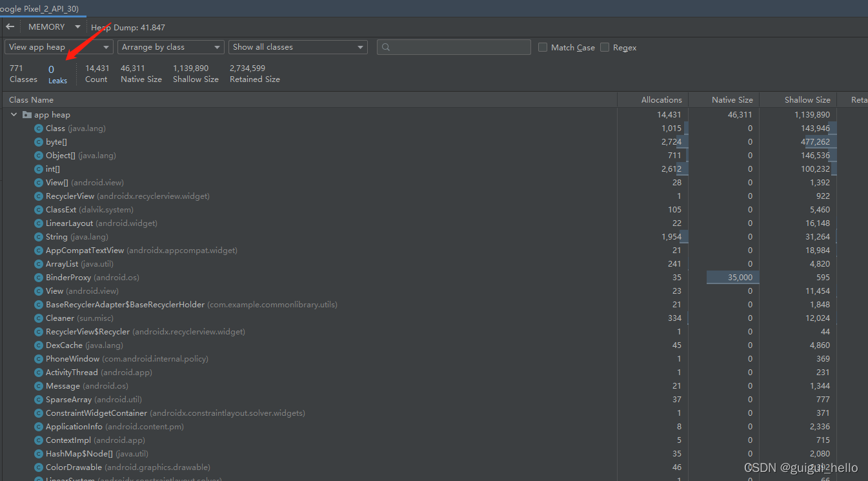Click the 771 Classes summary
Viewport: 868px width, 481px height.
pyautogui.click(x=23, y=74)
